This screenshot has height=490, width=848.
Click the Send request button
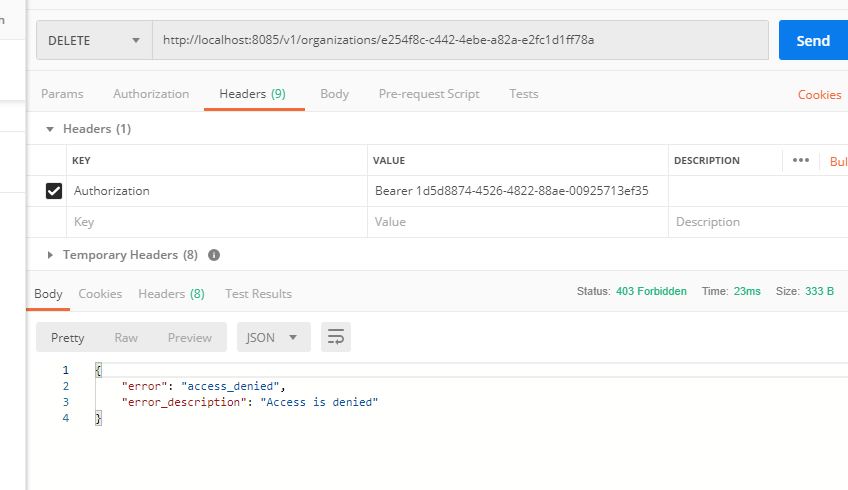pyautogui.click(x=813, y=41)
